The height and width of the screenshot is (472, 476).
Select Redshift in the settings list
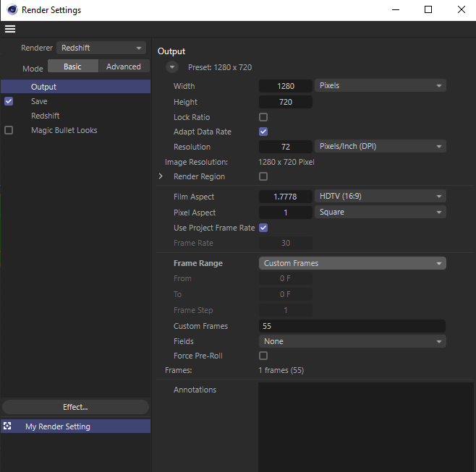[x=45, y=116]
